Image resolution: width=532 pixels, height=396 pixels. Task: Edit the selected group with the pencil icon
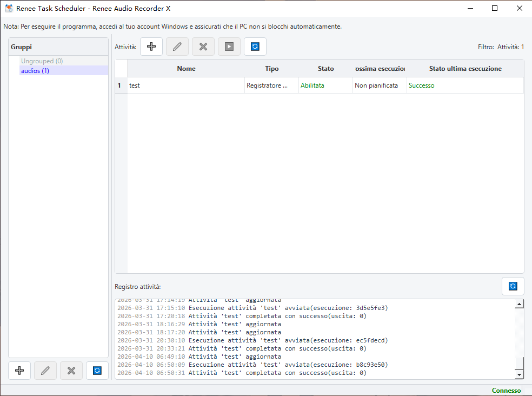pyautogui.click(x=45, y=371)
